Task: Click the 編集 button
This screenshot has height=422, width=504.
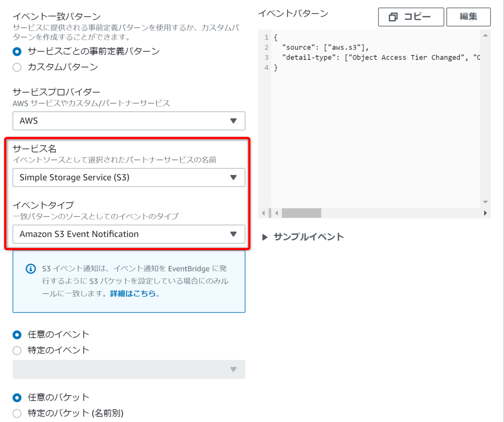Action: tap(468, 17)
